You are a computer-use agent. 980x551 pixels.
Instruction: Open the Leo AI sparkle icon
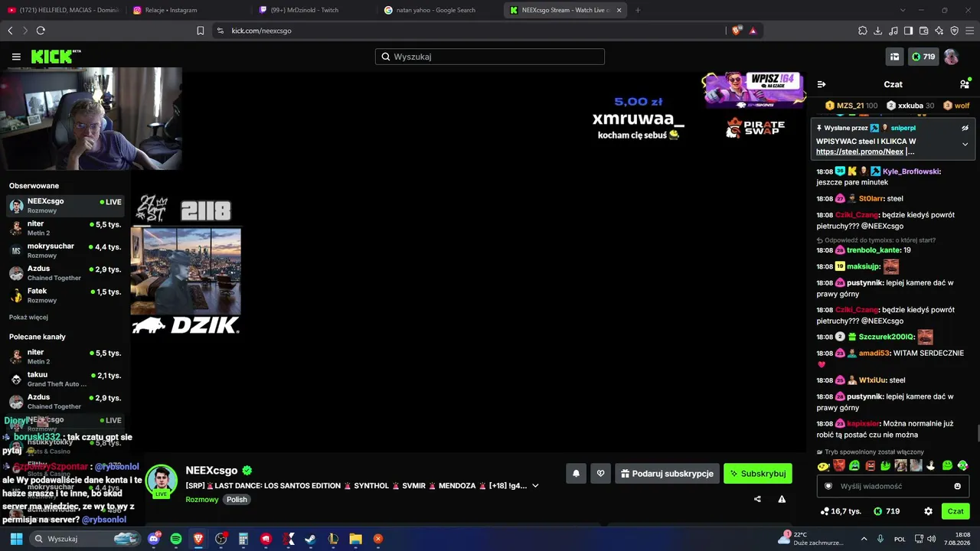[x=939, y=31]
